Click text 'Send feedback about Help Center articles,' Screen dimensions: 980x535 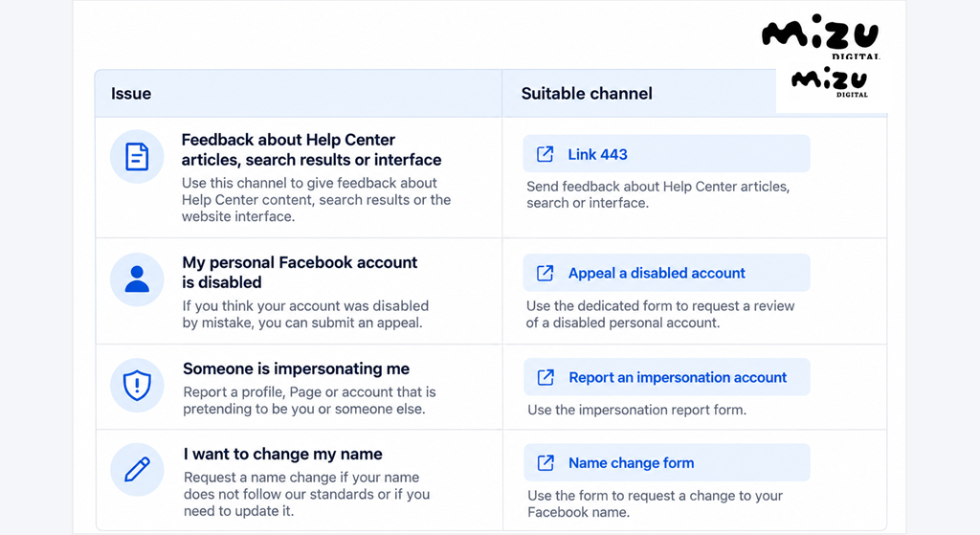tap(658, 187)
